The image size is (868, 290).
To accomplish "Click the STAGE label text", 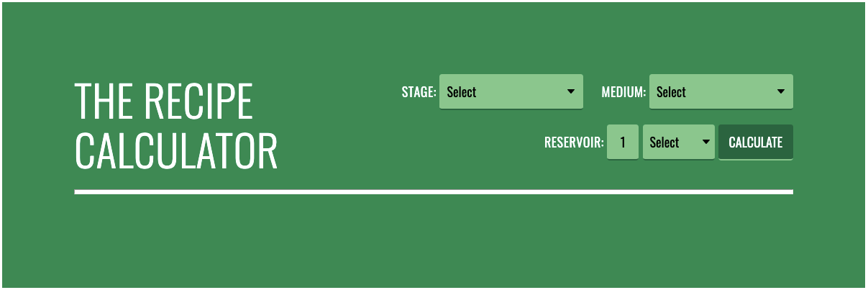I will coord(419,93).
